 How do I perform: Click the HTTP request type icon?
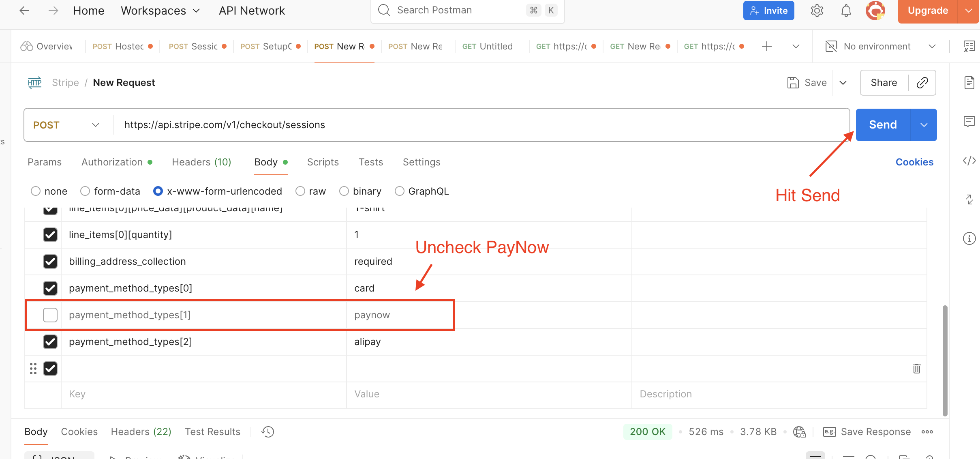[35, 83]
